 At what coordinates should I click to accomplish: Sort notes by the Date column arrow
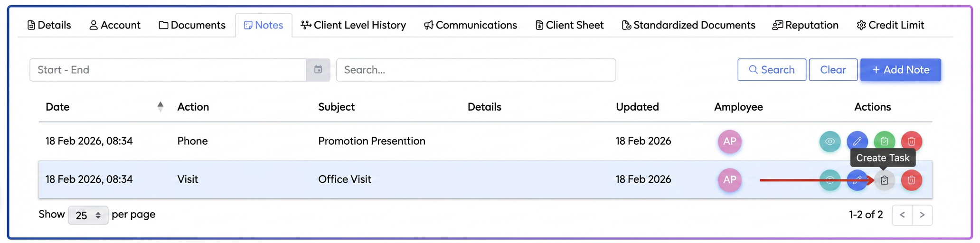160,107
